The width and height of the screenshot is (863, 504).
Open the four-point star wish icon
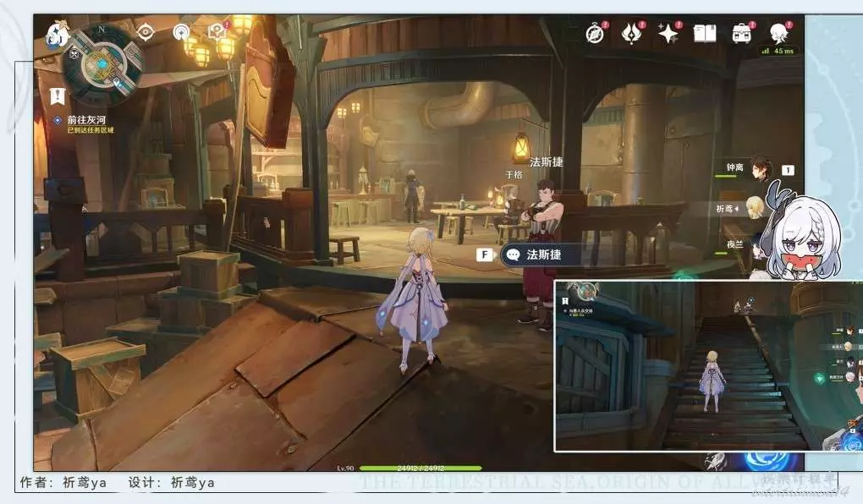point(668,34)
